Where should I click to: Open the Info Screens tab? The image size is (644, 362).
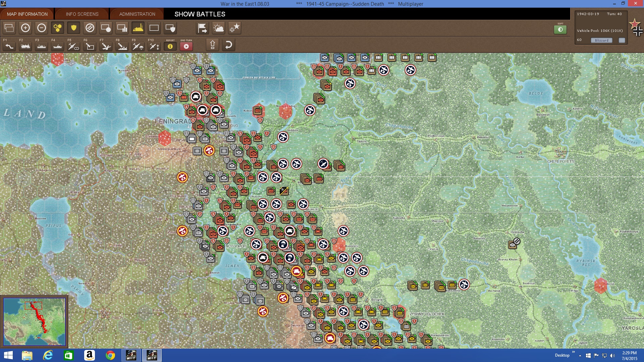tap(82, 14)
